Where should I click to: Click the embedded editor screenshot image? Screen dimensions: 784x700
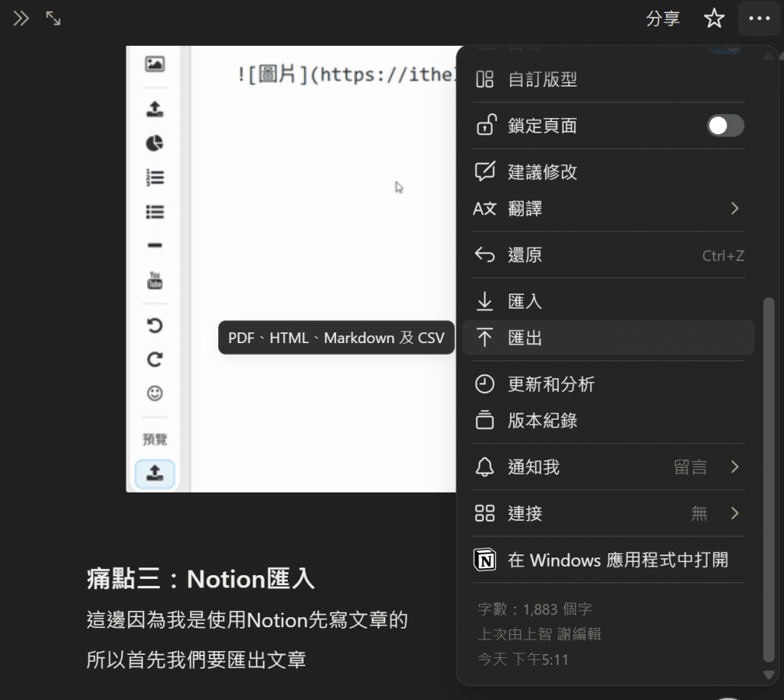tap(291, 269)
